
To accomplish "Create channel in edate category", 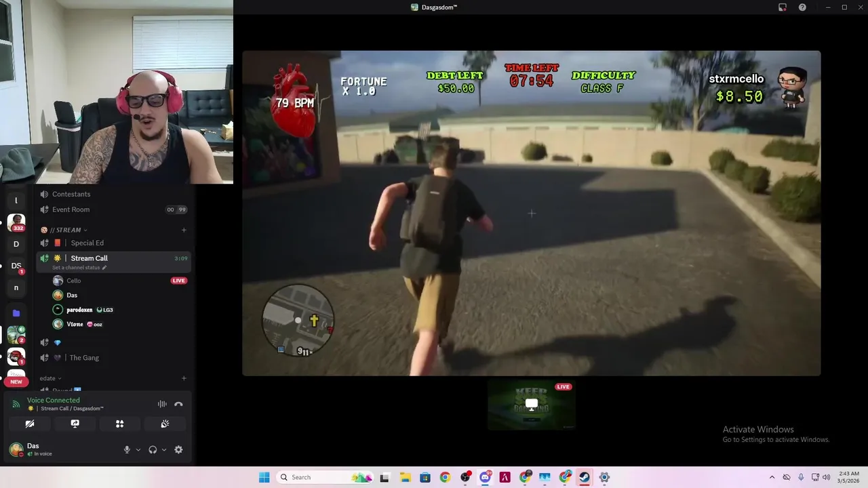I will tap(184, 378).
